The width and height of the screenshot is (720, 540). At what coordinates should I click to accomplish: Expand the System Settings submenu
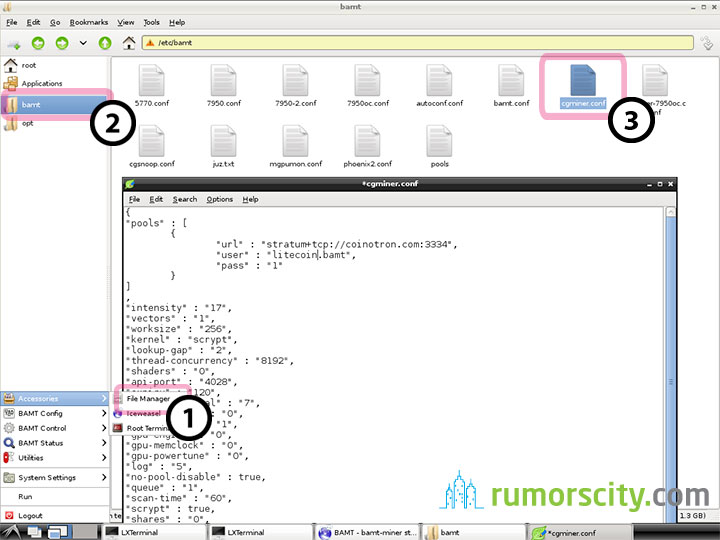[55, 478]
